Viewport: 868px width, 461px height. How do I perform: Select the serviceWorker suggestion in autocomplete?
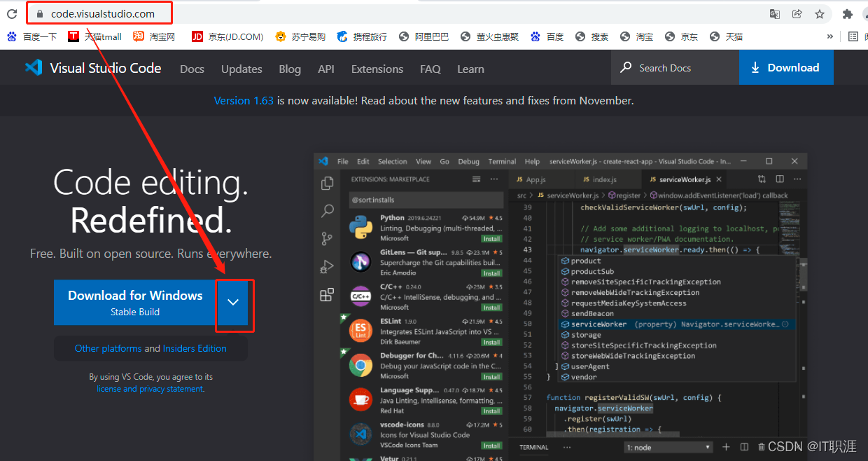click(x=678, y=324)
